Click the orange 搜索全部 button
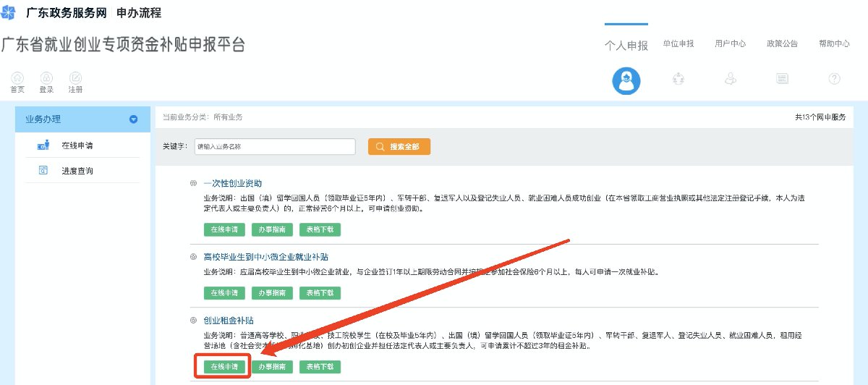This screenshot has width=868, height=385. coord(399,146)
